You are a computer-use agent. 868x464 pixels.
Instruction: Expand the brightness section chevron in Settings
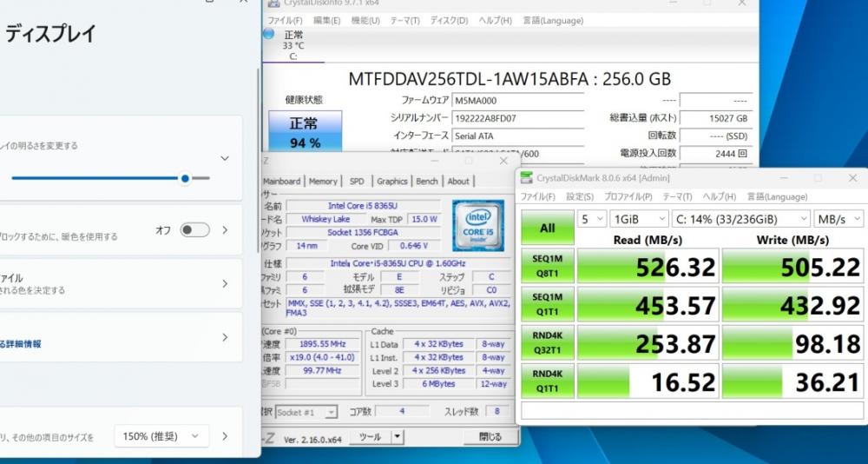coord(225,158)
